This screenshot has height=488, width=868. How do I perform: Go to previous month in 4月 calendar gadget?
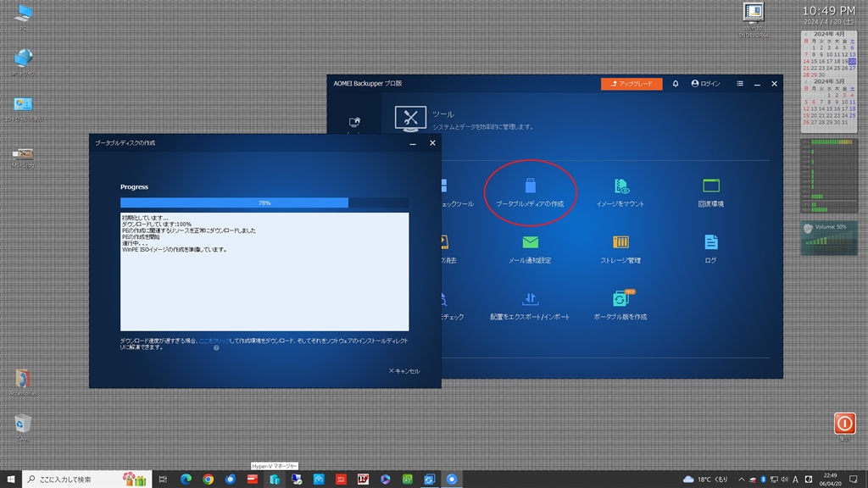click(806, 34)
